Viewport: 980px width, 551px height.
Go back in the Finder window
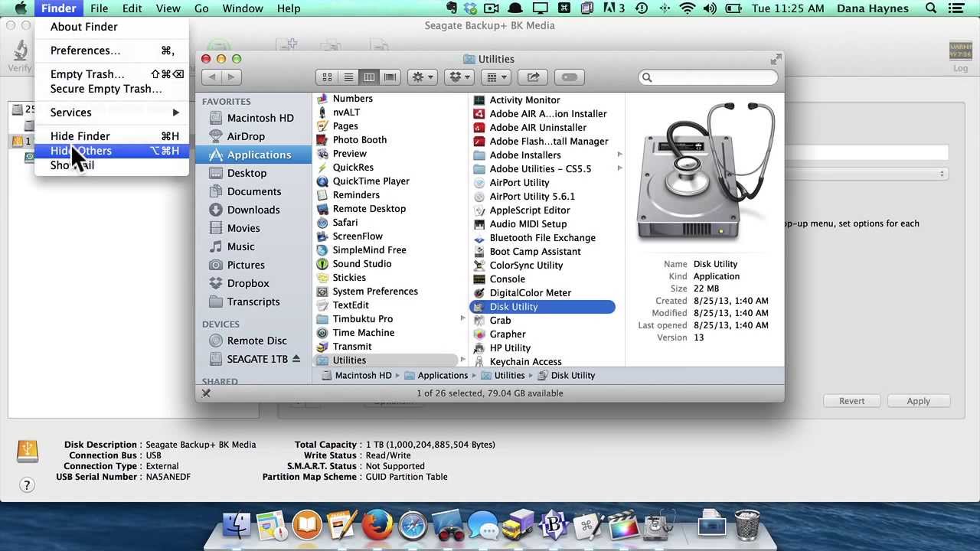[212, 77]
